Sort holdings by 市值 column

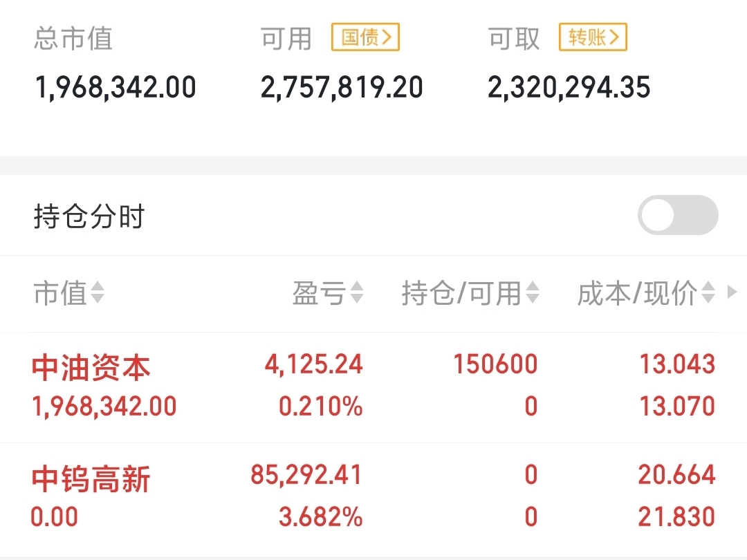pyautogui.click(x=68, y=292)
